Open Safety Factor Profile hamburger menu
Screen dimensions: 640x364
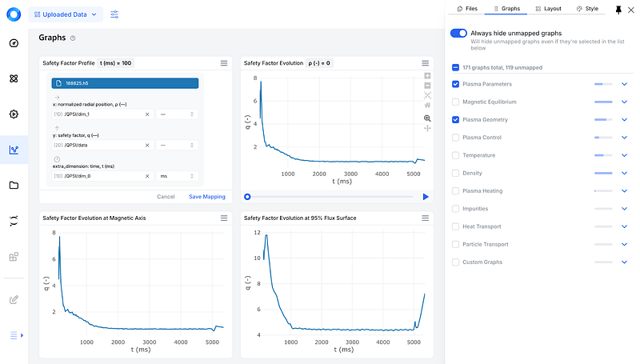click(224, 63)
